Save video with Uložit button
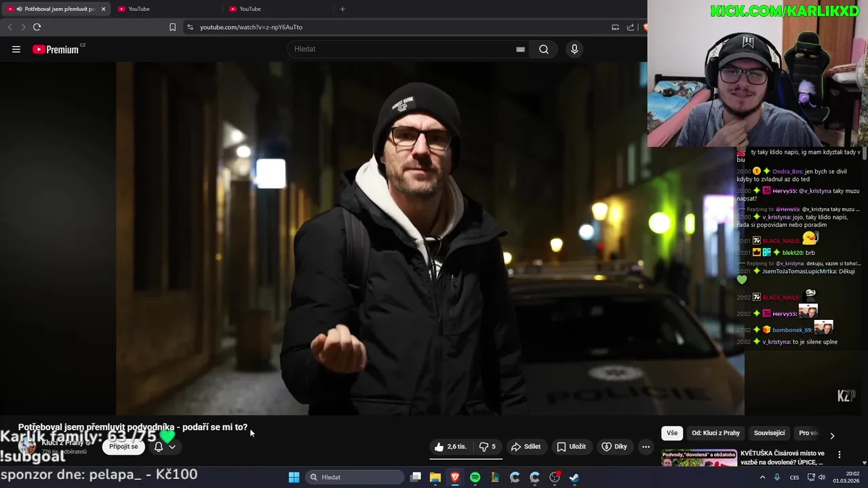The width and height of the screenshot is (868, 488). [571, 447]
